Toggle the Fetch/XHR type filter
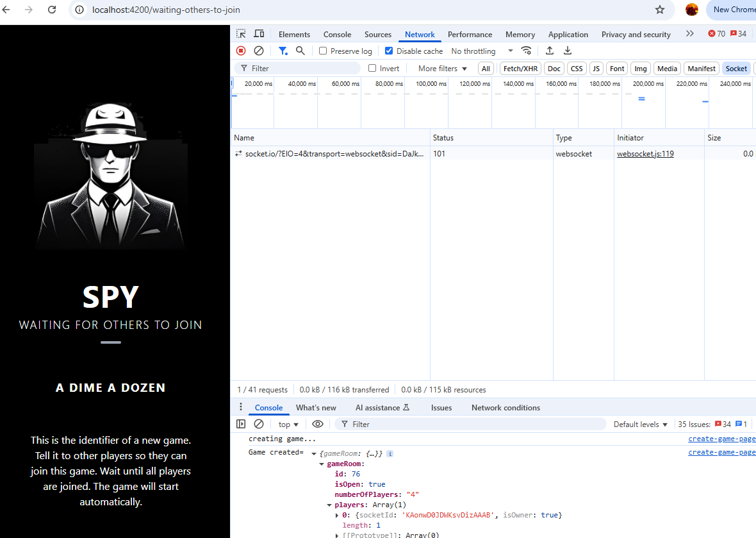The height and width of the screenshot is (538, 756). coord(520,69)
